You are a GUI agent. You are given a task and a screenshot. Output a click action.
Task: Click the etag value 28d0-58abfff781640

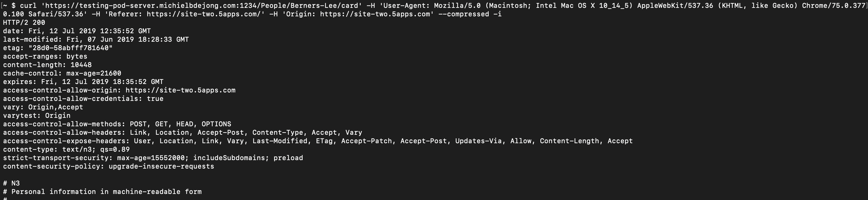[70, 48]
